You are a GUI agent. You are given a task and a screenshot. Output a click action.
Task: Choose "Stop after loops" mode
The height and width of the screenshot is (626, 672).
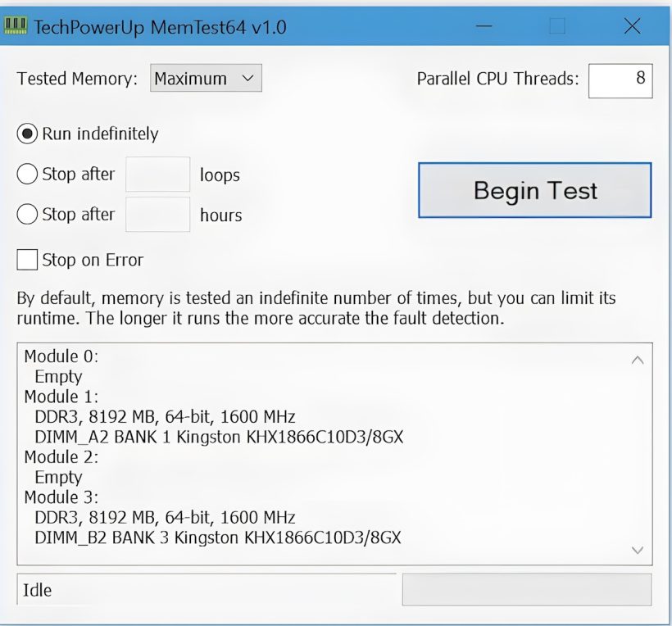(x=26, y=174)
